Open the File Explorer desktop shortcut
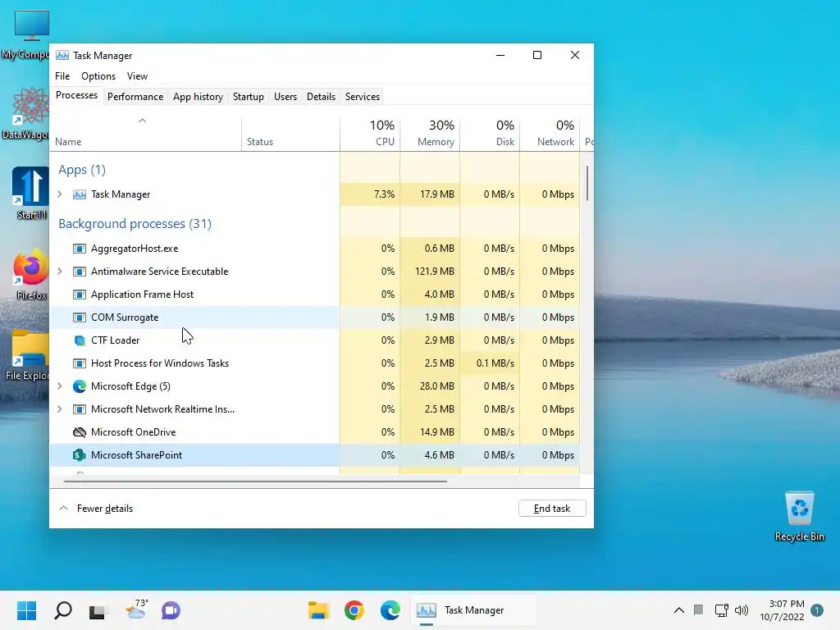 click(27, 356)
